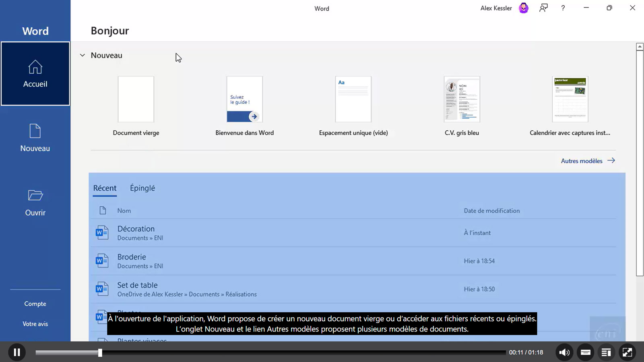This screenshot has width=644, height=362.
Task: Open the feedback person icon in title bar
Action: coord(543,8)
